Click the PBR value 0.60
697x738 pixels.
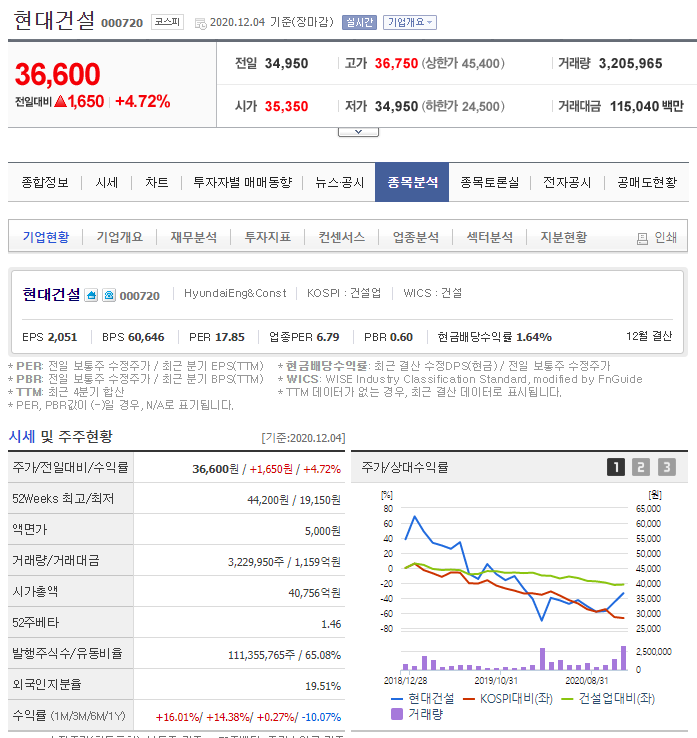tap(401, 337)
